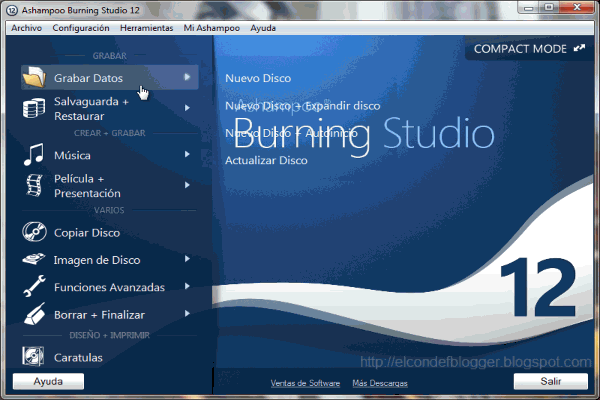Open Copiar Disco via its disc icon

point(35,233)
